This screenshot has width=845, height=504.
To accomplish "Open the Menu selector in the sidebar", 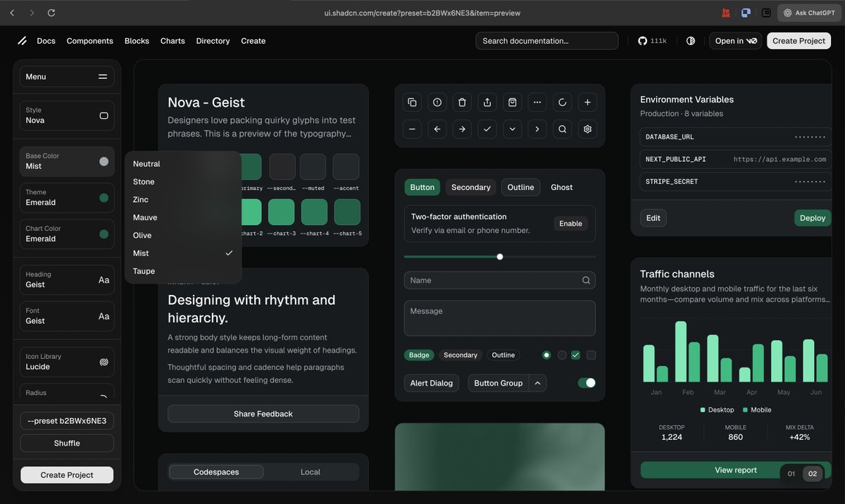I will coord(67,77).
